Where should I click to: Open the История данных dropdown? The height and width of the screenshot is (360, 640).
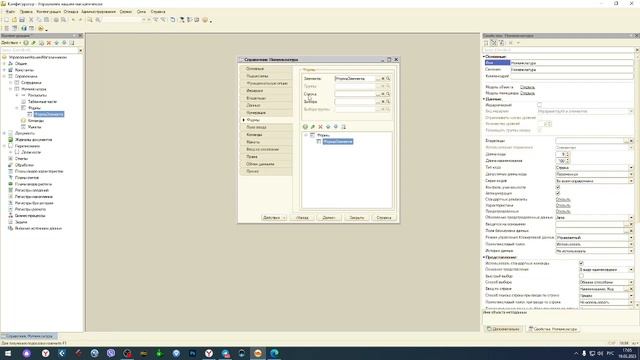pos(631,251)
